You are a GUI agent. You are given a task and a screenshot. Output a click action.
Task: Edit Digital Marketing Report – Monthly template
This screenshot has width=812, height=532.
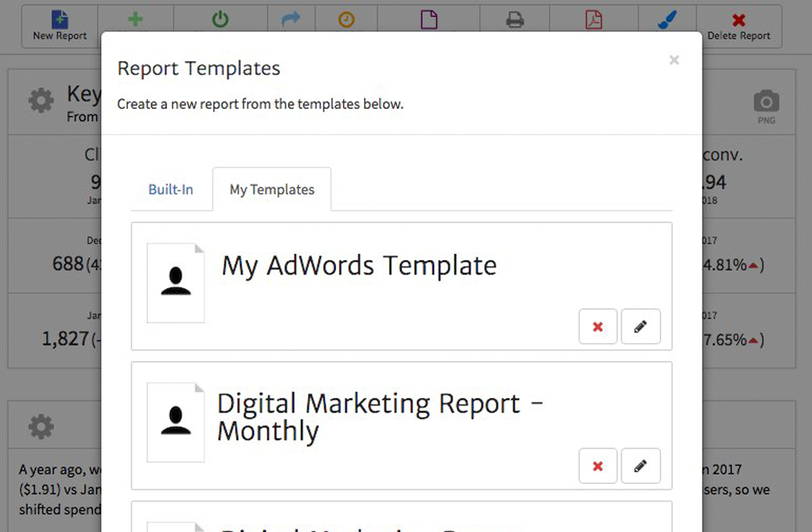pyautogui.click(x=640, y=466)
